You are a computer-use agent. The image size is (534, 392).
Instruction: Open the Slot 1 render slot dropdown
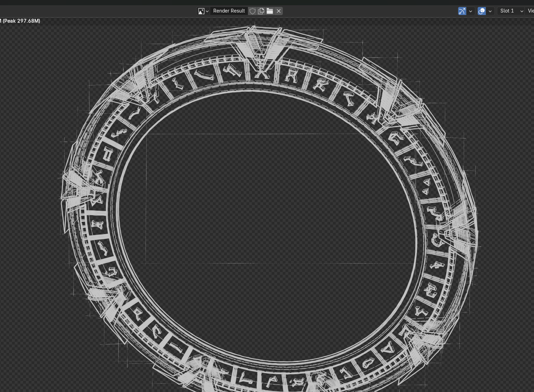pyautogui.click(x=511, y=11)
